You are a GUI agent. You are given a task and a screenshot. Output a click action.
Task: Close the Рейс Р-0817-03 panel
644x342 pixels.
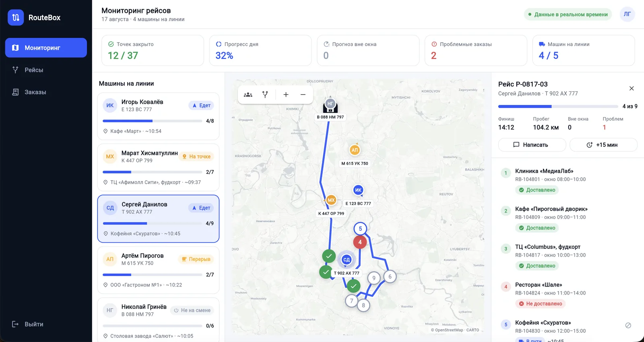[x=632, y=89]
